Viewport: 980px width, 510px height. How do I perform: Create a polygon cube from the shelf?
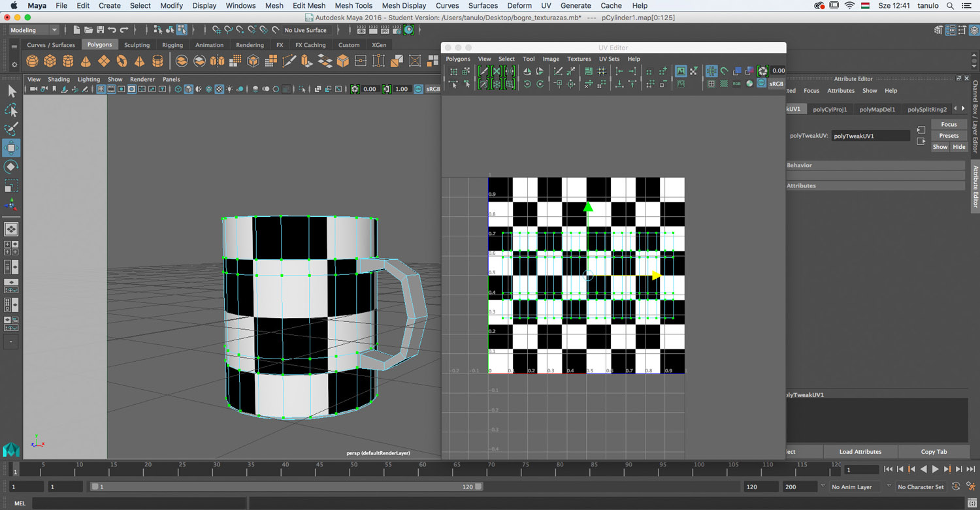(x=50, y=61)
